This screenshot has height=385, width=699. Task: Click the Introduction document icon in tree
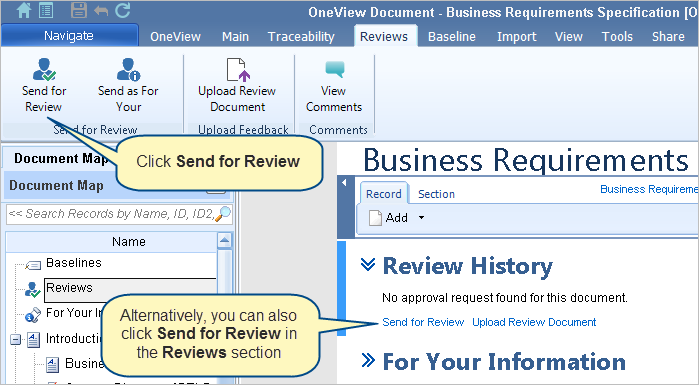[33, 340]
